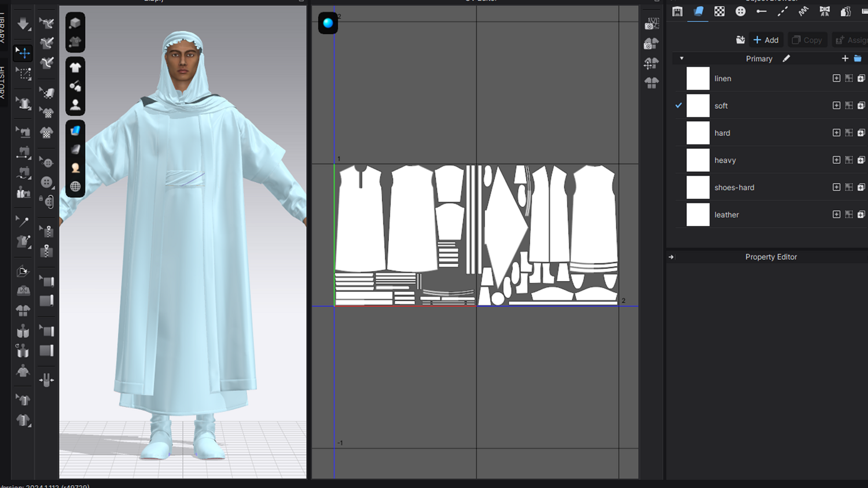The image size is (868, 488).
Task: Open the Puckering squiggle tab
Action: pyautogui.click(x=803, y=11)
